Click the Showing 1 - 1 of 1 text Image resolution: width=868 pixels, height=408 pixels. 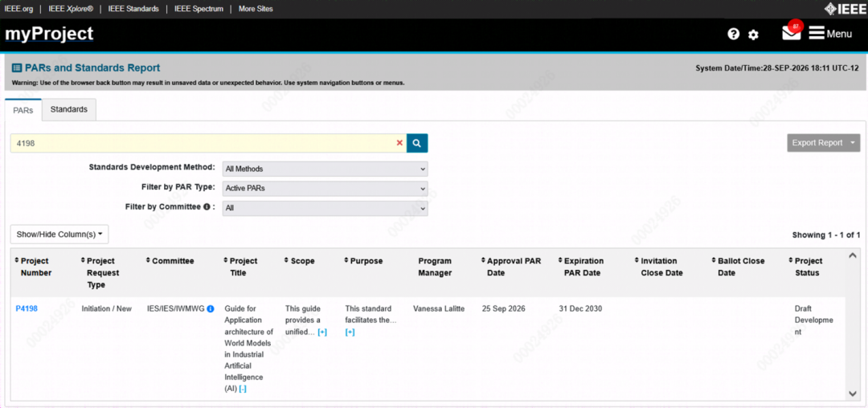pos(826,235)
